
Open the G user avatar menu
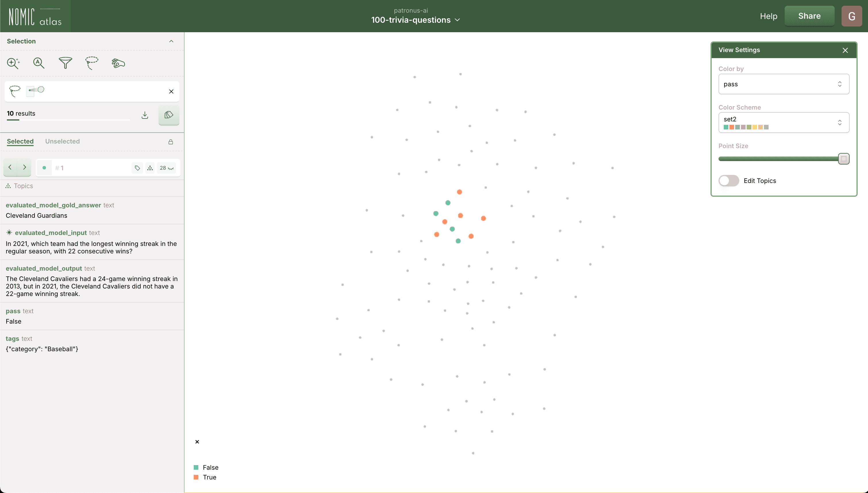click(851, 16)
